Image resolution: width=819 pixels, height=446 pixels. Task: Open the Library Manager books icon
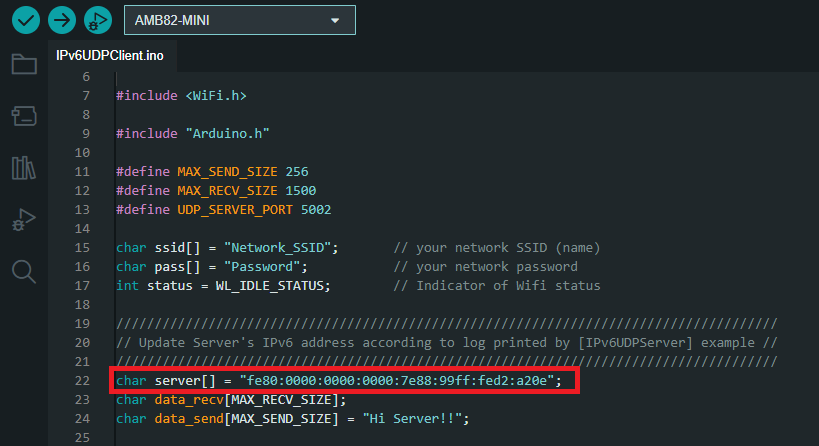(23, 167)
